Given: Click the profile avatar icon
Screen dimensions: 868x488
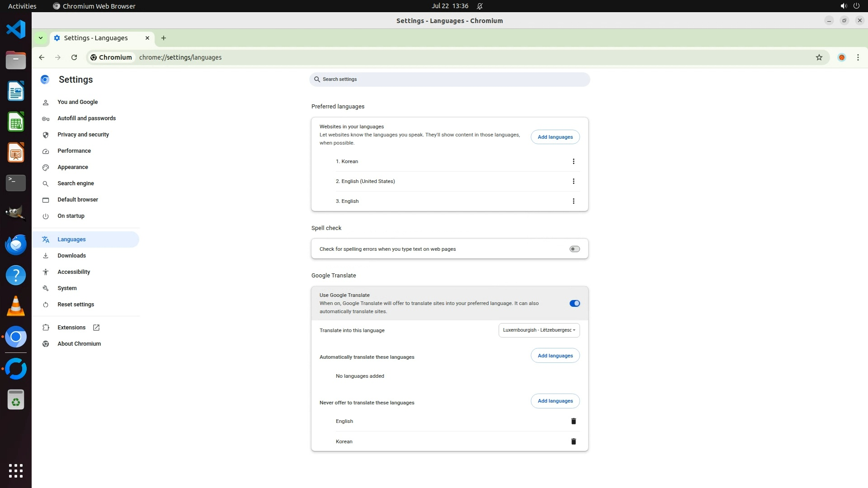Looking at the screenshot, I should 841,57.
